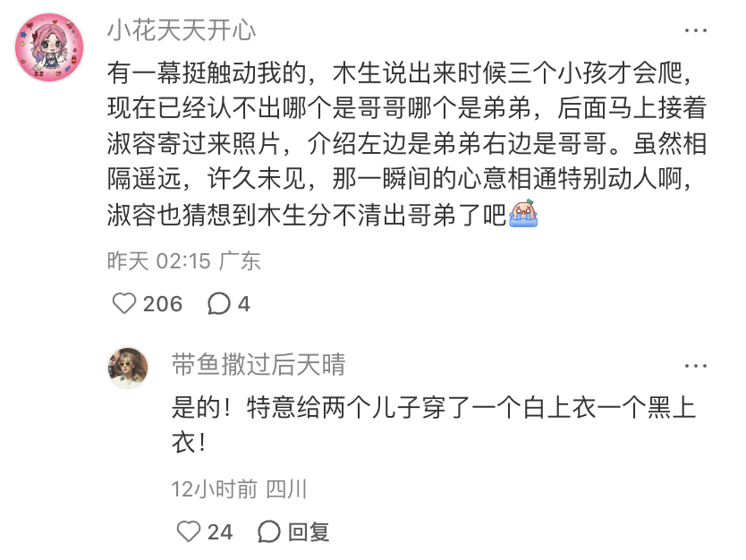Like the comment by 小花天天开心
The width and height of the screenshot is (746, 560).
pos(124,303)
